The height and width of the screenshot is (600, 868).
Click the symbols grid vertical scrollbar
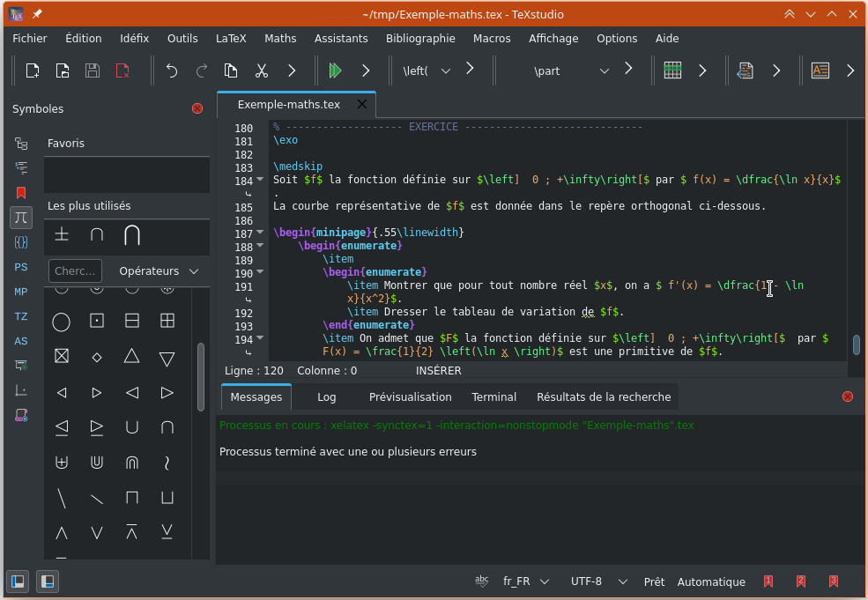pos(200,377)
